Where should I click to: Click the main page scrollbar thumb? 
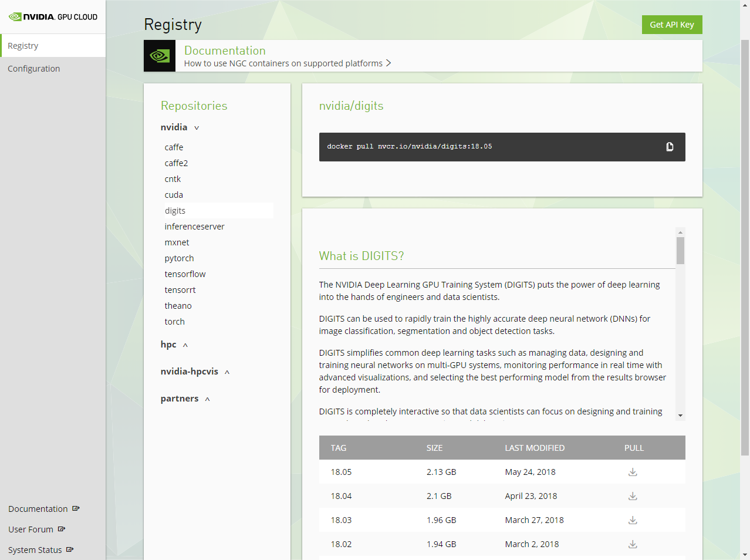(x=745, y=247)
